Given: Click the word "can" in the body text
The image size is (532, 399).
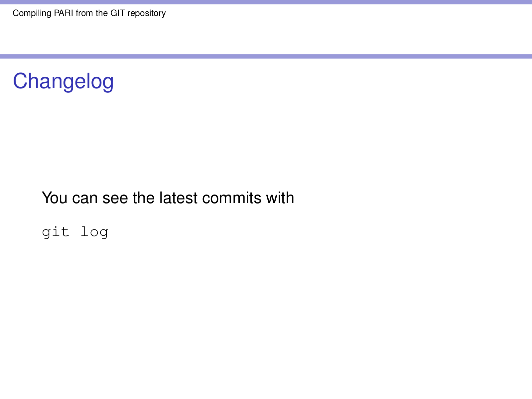Looking at the screenshot, I should [85, 198].
